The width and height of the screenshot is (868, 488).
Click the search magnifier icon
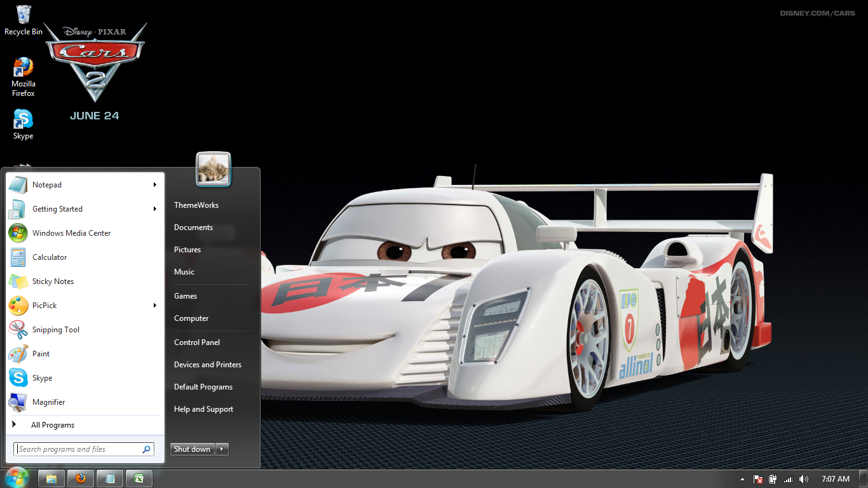[x=147, y=449]
